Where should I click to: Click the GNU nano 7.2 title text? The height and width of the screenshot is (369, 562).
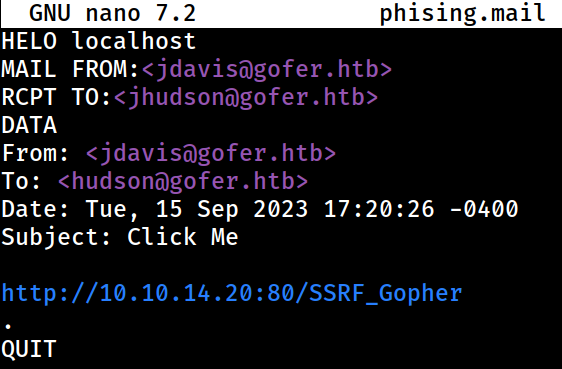pos(113,13)
